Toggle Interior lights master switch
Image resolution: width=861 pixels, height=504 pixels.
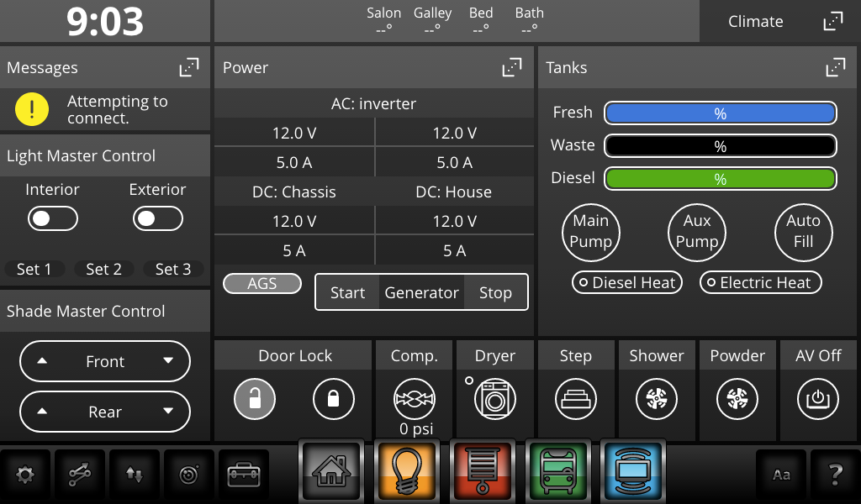tap(53, 218)
